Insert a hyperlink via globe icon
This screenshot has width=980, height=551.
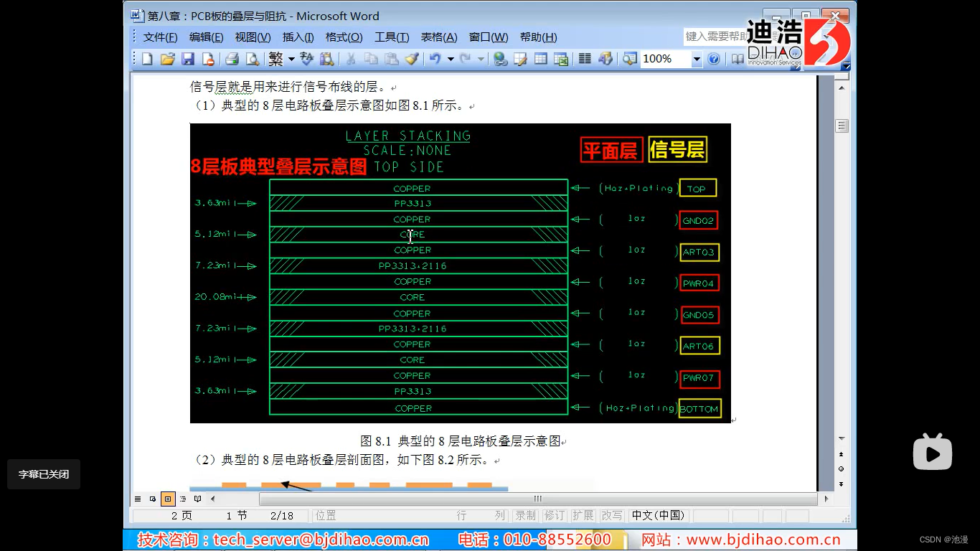click(x=500, y=59)
